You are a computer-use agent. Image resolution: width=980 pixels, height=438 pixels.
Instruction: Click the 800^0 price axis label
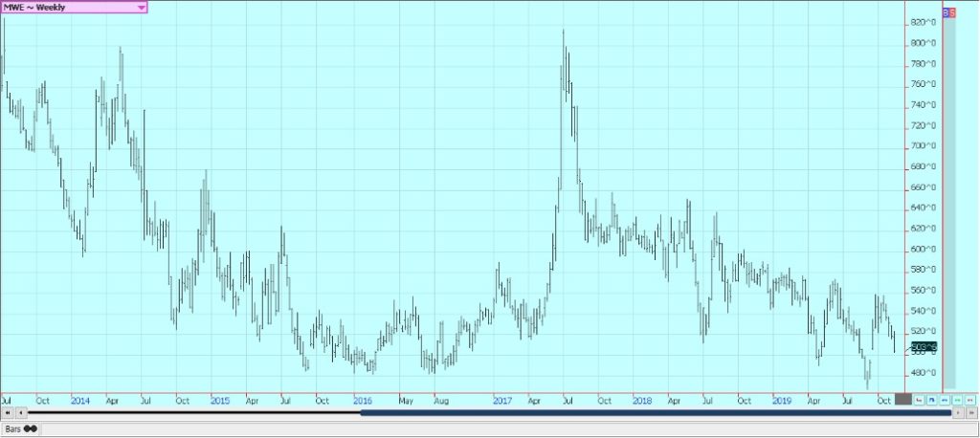pyautogui.click(x=924, y=43)
